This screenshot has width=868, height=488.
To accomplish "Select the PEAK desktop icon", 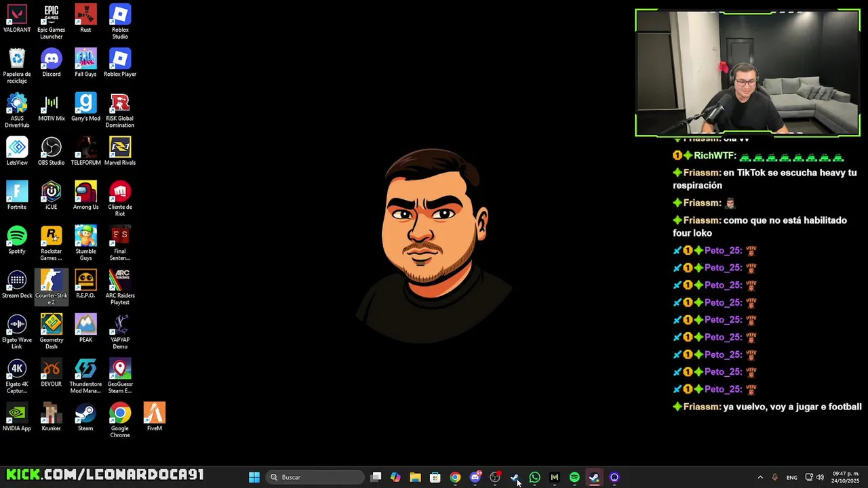I will click(x=85, y=329).
